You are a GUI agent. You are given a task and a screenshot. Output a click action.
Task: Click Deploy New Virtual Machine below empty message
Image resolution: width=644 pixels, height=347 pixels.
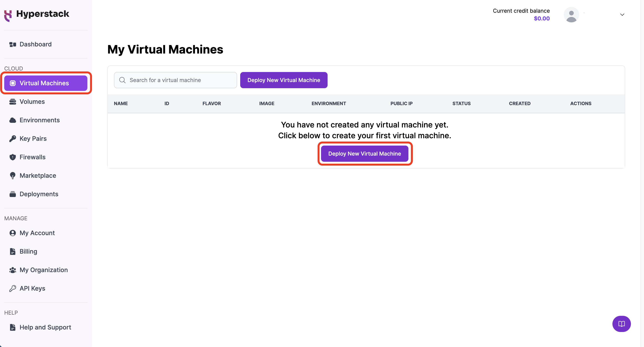click(x=365, y=154)
